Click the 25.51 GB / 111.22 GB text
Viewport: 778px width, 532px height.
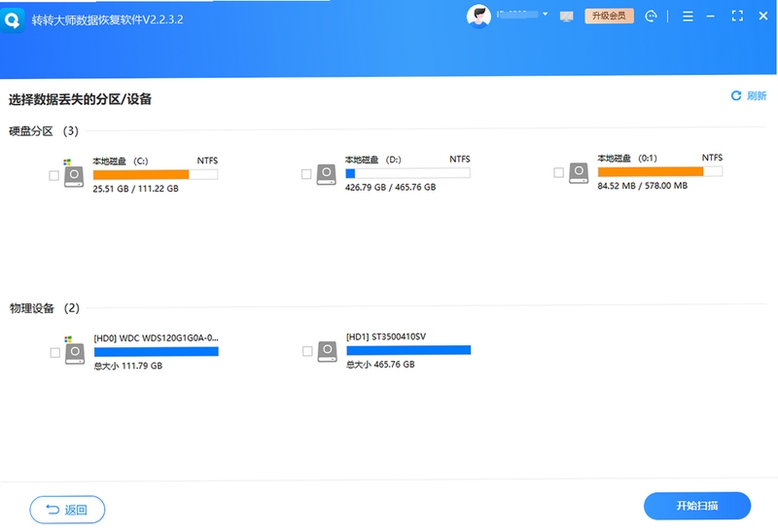point(135,189)
